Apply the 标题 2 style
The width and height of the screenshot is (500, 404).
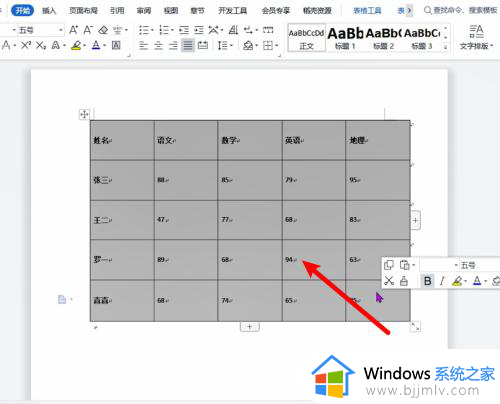384,38
